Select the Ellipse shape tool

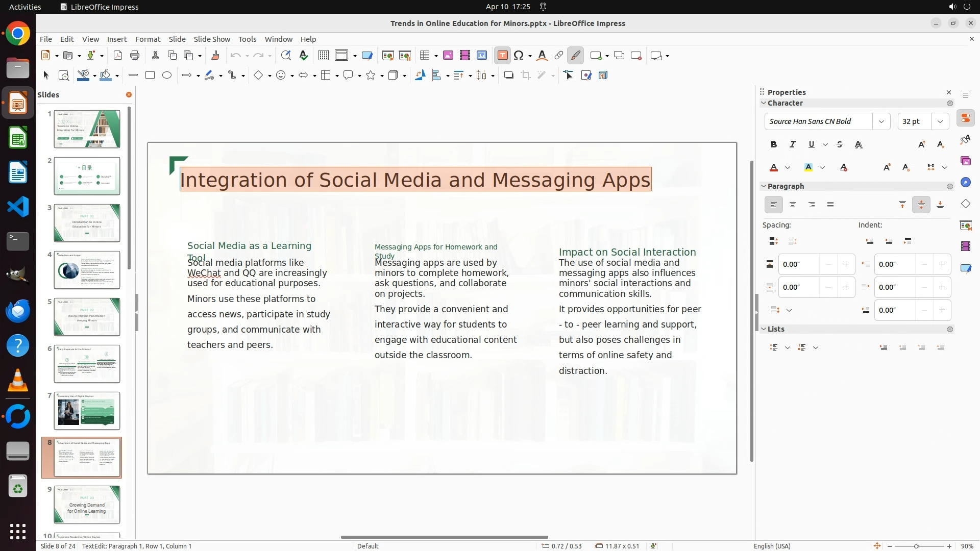click(167, 76)
